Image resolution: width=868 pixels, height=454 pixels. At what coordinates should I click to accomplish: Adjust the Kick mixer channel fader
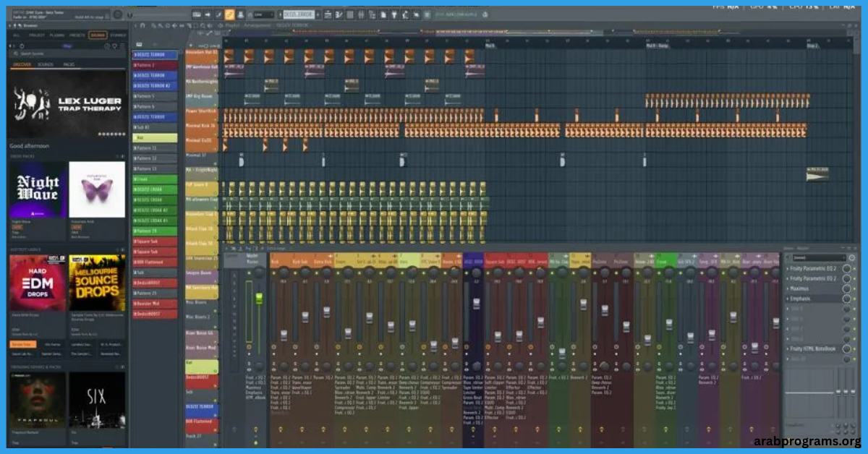click(x=283, y=335)
